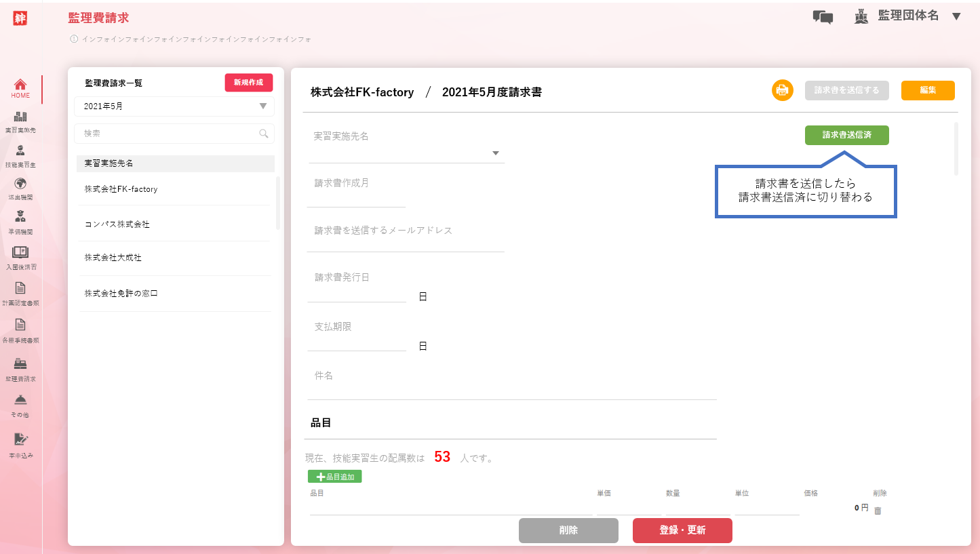The image size is (980, 554).
Task: Open 技能実習生 from the sidebar
Action: 20,151
